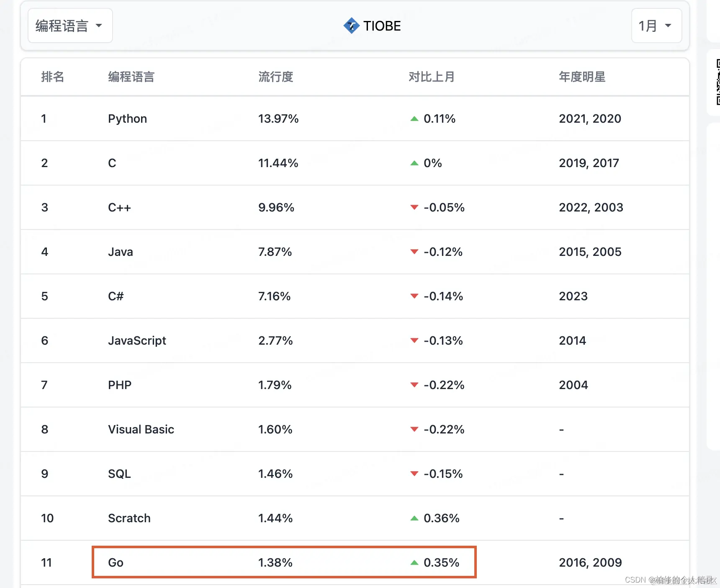
Task: Click the 1.60% popularity value
Action: tap(275, 429)
